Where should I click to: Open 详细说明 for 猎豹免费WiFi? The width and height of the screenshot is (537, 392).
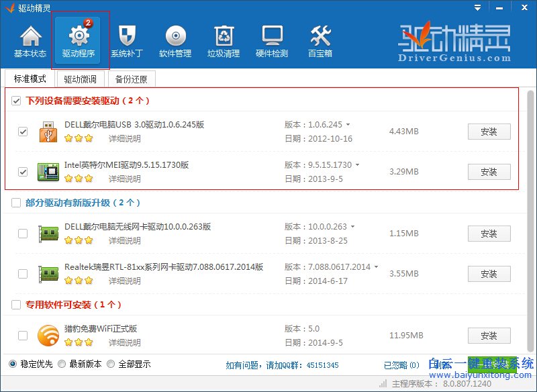tap(124, 342)
